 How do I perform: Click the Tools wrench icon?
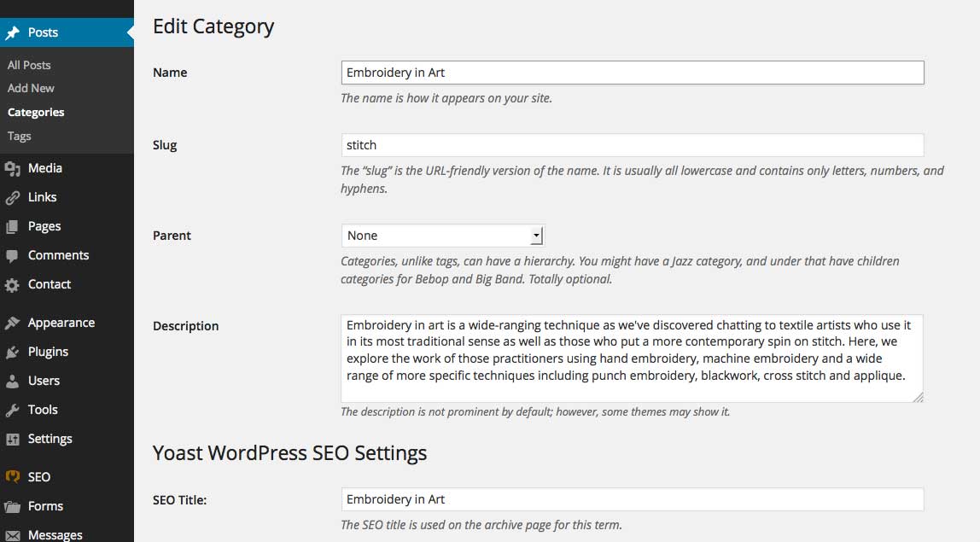[13, 410]
